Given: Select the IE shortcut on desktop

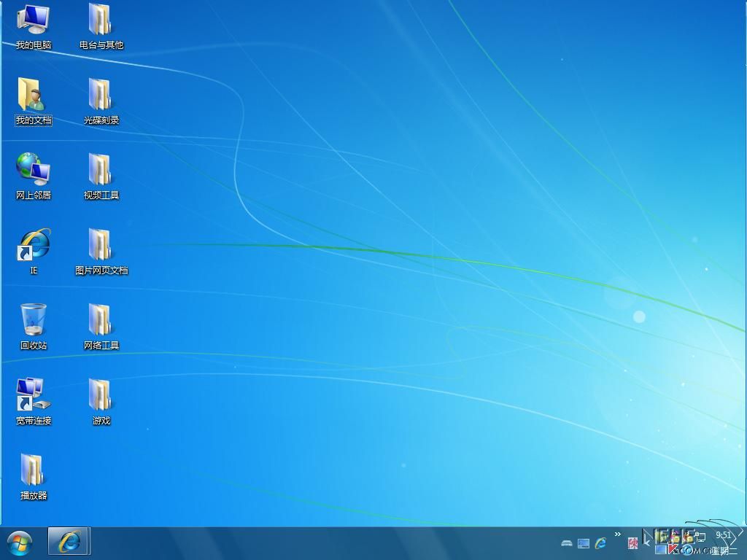Looking at the screenshot, I should point(34,251).
